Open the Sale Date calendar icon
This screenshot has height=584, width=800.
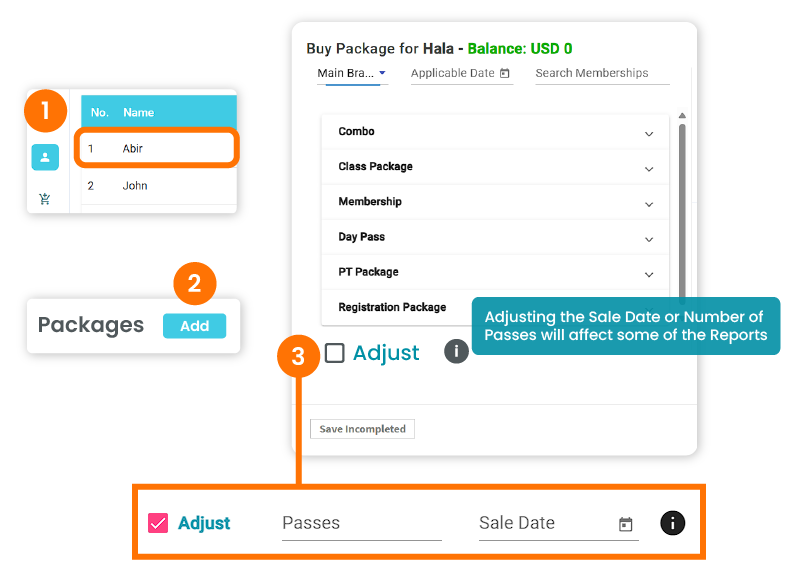pyautogui.click(x=626, y=524)
